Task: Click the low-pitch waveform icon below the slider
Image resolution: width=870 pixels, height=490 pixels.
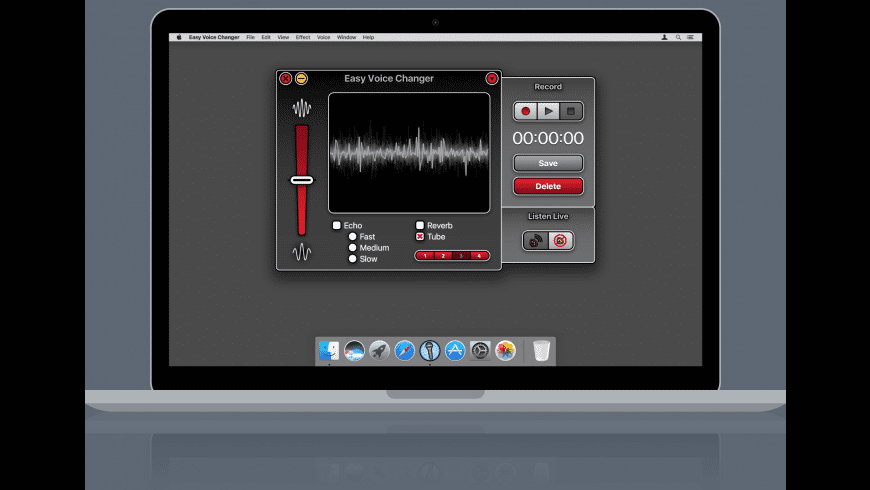Action: point(302,252)
